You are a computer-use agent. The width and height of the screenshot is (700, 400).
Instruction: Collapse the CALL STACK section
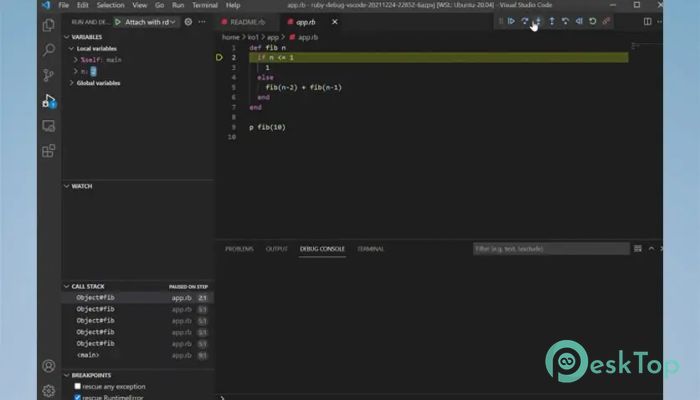(x=67, y=286)
